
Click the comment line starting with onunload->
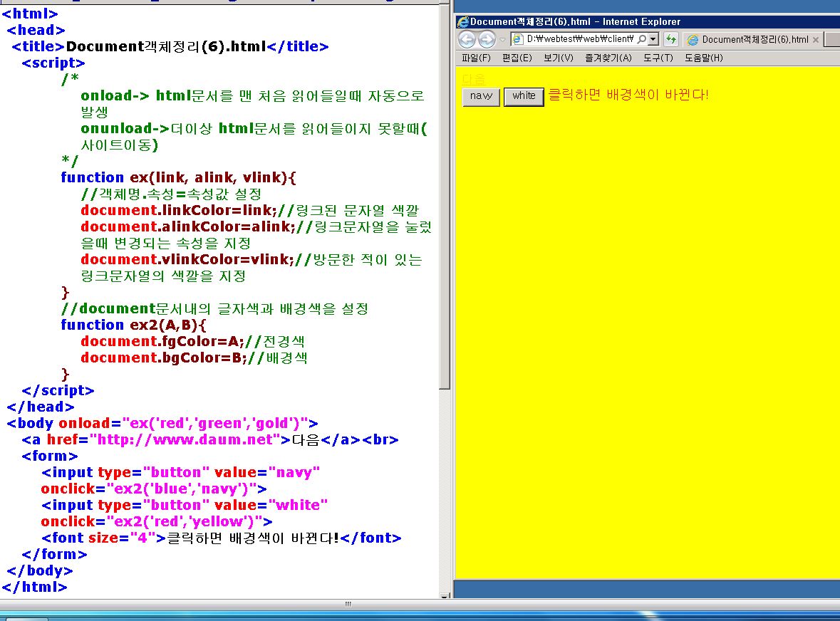(254, 128)
